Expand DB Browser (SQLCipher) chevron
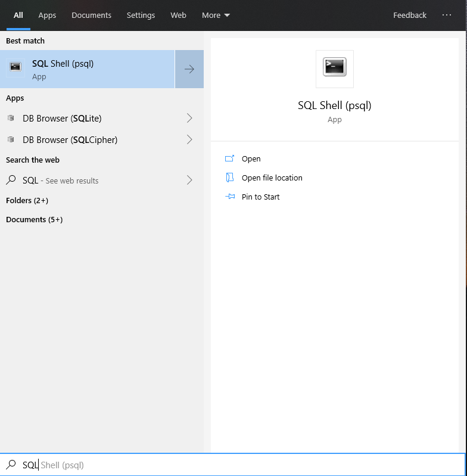Image resolution: width=467 pixels, height=476 pixels. click(x=189, y=139)
